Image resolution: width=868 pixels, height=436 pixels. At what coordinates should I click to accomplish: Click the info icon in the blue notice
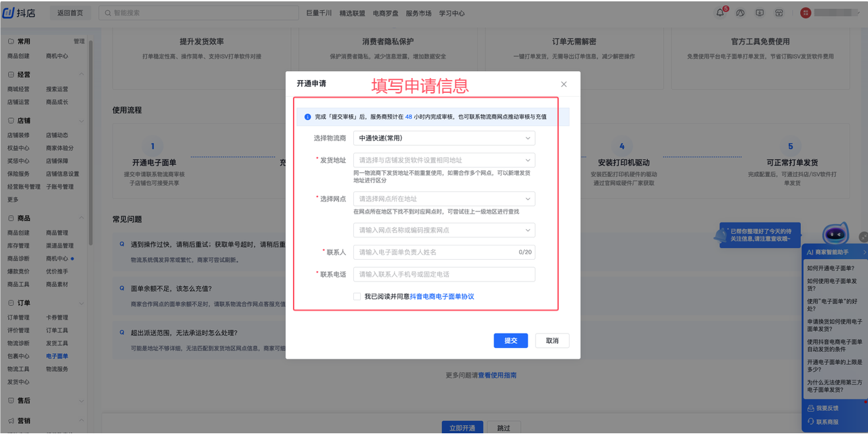click(307, 117)
